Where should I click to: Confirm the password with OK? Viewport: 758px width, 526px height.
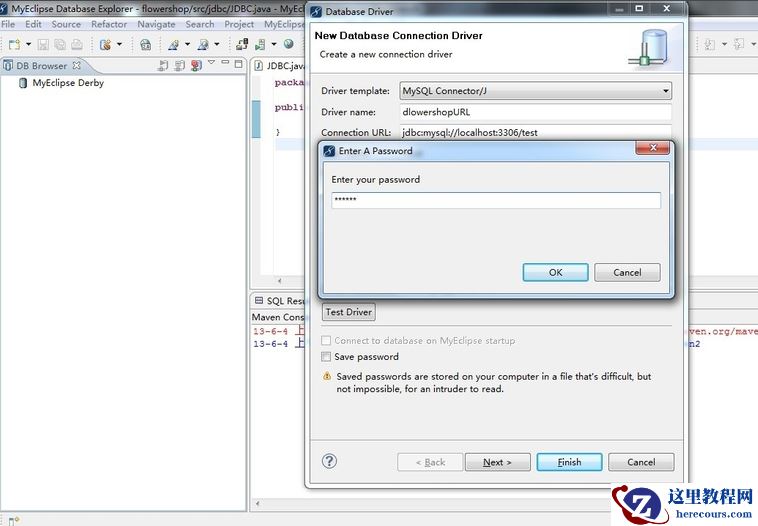pyautogui.click(x=555, y=272)
